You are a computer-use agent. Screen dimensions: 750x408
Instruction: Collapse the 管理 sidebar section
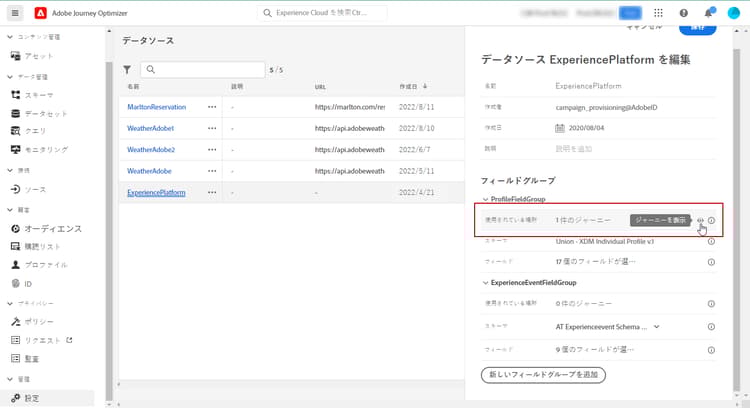pyautogui.click(x=10, y=379)
